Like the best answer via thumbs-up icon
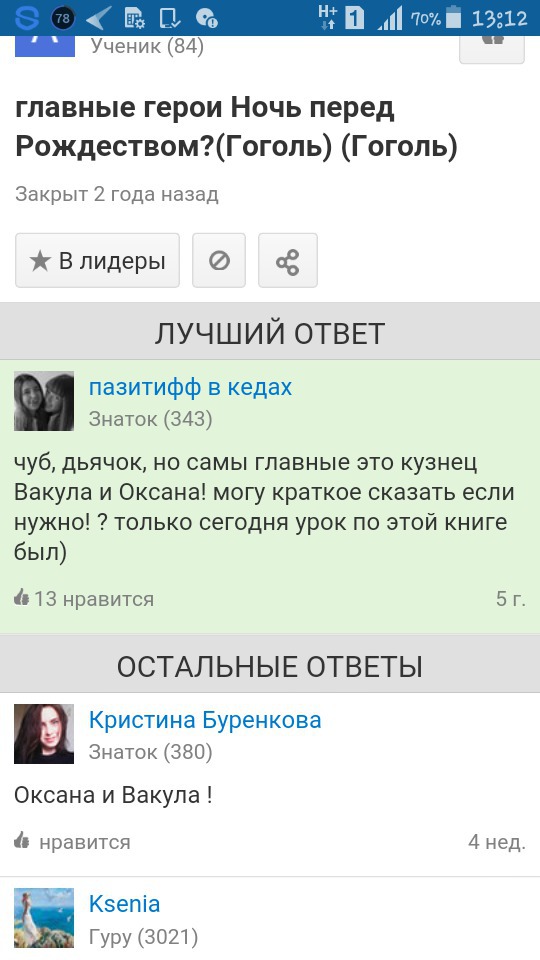The image size is (540, 960). (x=21, y=597)
